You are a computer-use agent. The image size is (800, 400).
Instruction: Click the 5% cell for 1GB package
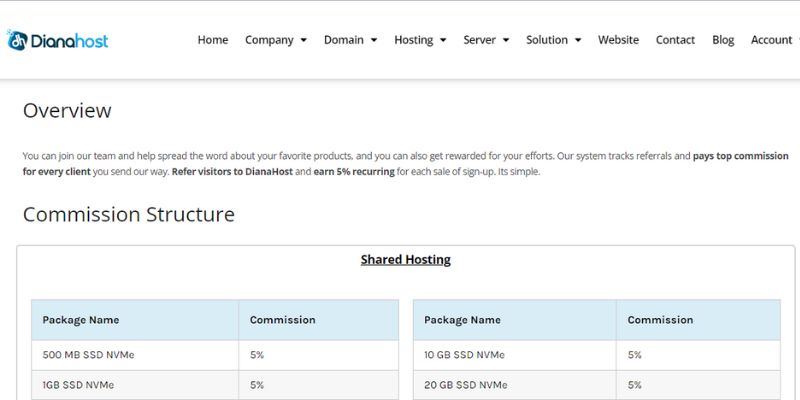tap(318, 385)
